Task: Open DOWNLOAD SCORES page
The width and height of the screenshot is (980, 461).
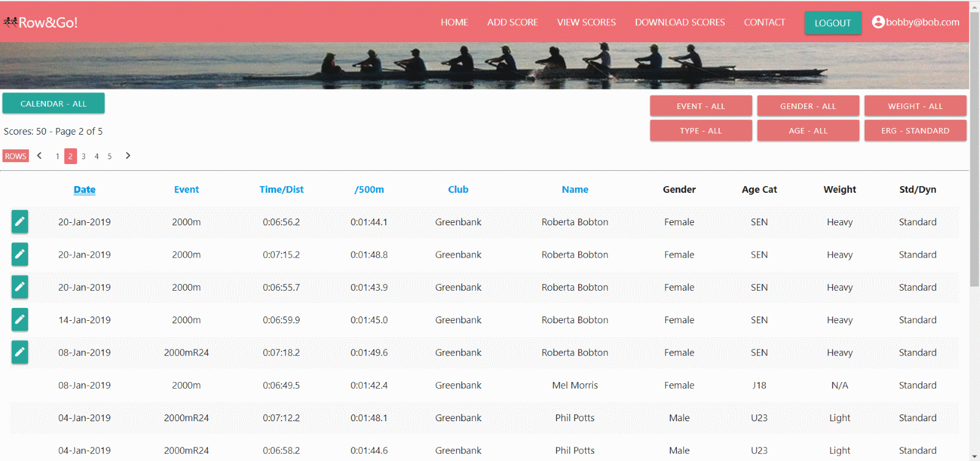Action: 680,22
